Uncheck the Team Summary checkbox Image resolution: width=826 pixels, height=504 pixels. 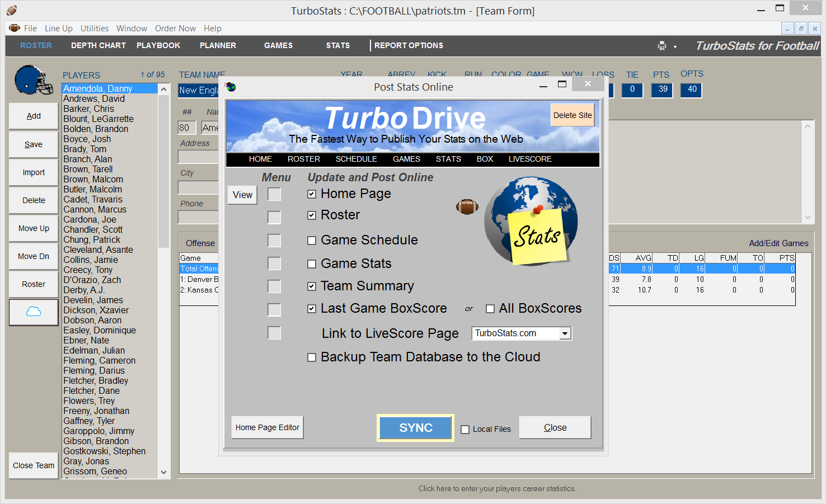pos(312,286)
